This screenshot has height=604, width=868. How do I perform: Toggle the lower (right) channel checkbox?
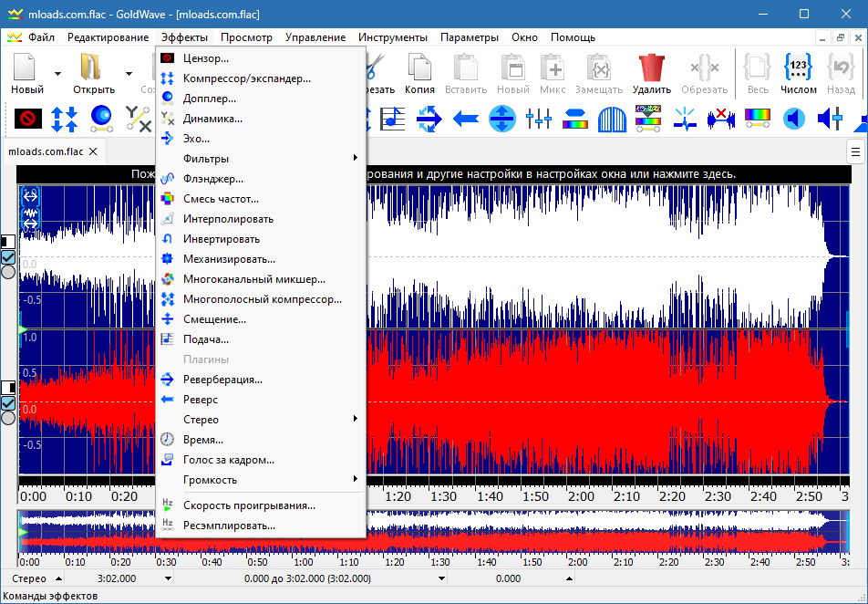[8, 403]
